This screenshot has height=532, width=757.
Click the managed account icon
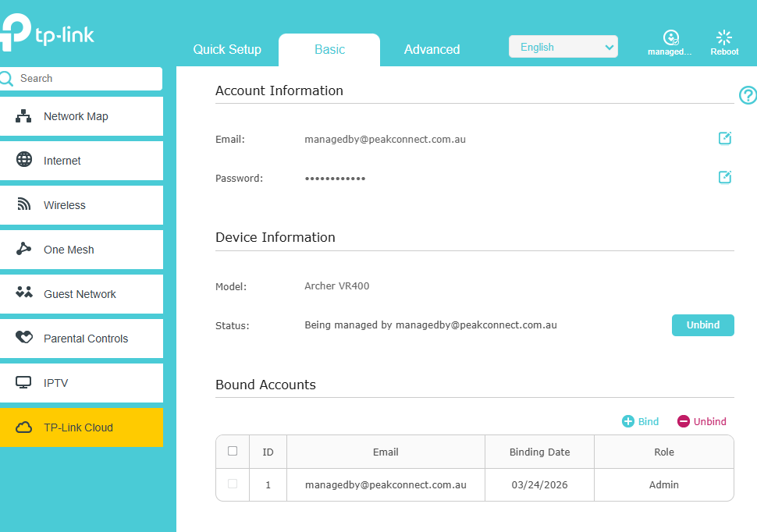[x=670, y=37]
